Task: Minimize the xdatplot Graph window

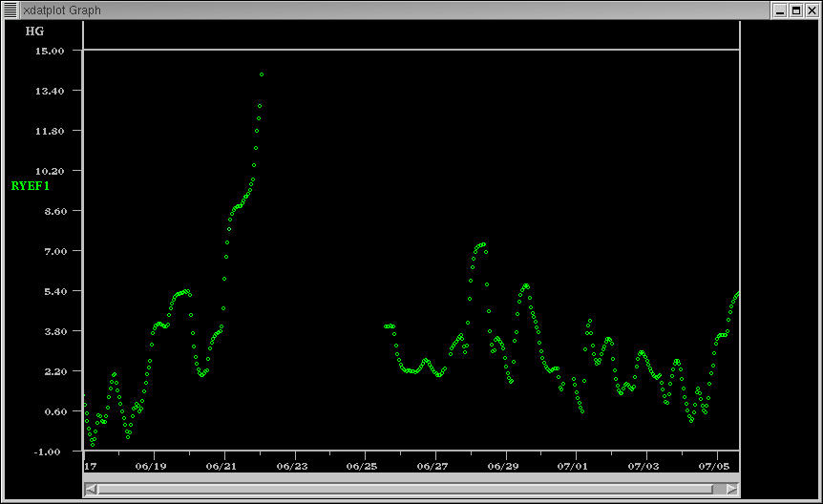Action: click(x=780, y=10)
